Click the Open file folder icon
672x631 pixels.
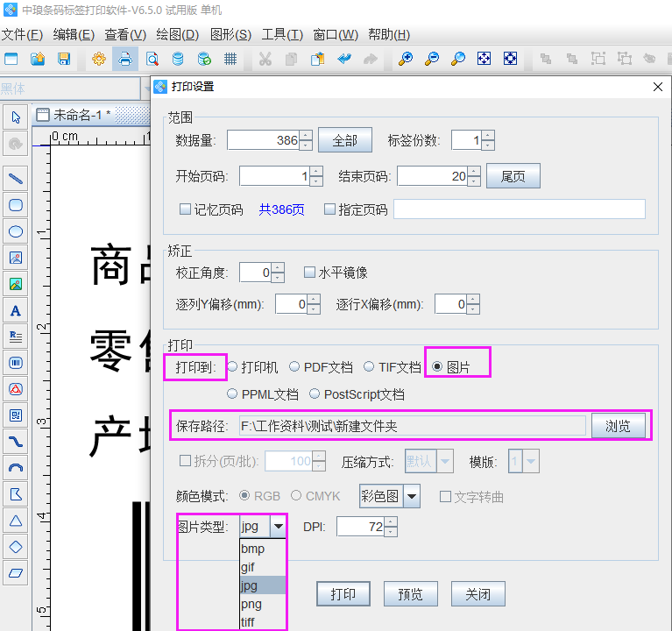(38, 59)
